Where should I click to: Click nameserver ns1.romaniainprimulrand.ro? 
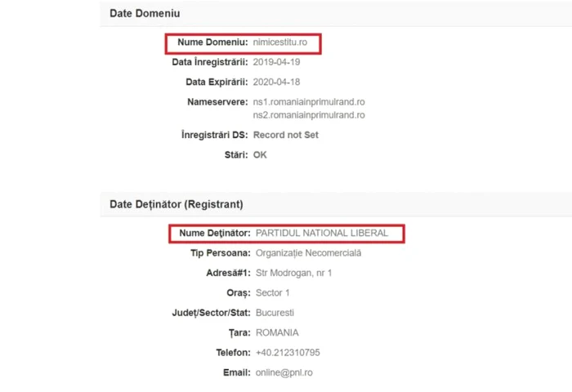[x=309, y=102]
